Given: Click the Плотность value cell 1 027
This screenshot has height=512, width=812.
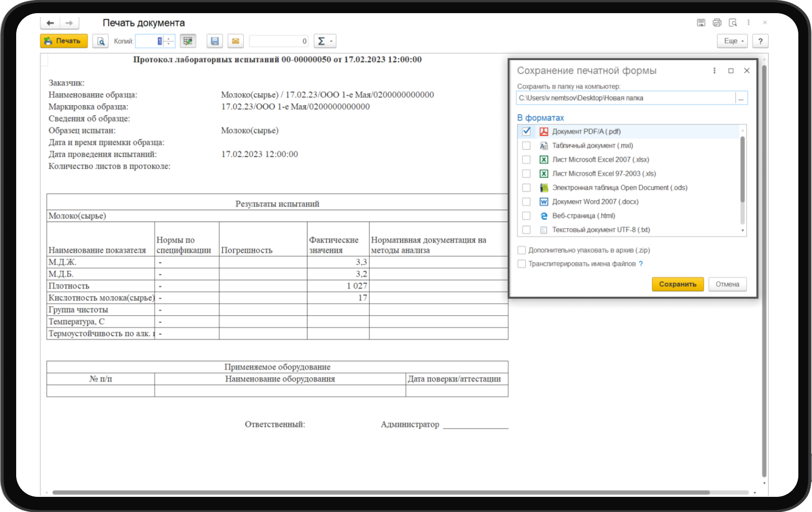Looking at the screenshot, I should (x=338, y=286).
